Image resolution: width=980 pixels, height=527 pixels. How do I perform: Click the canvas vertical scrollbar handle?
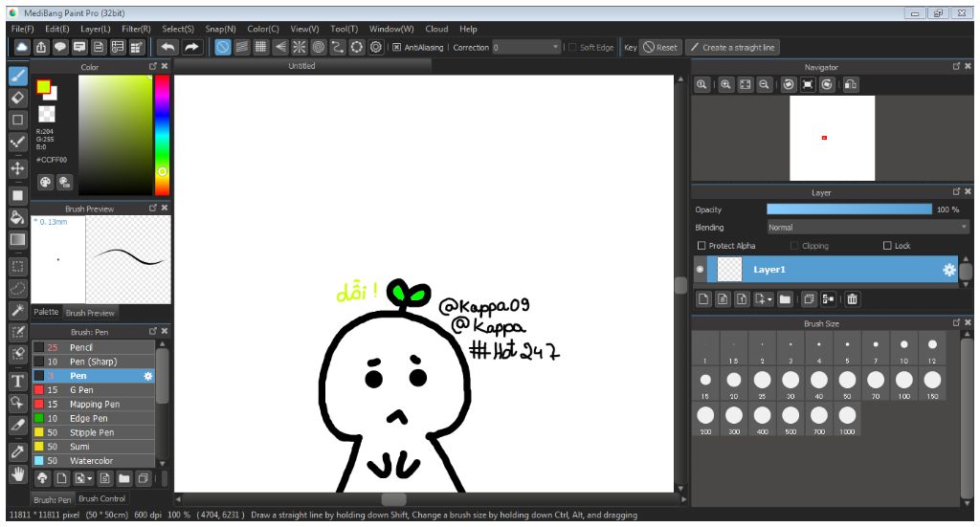[680, 285]
